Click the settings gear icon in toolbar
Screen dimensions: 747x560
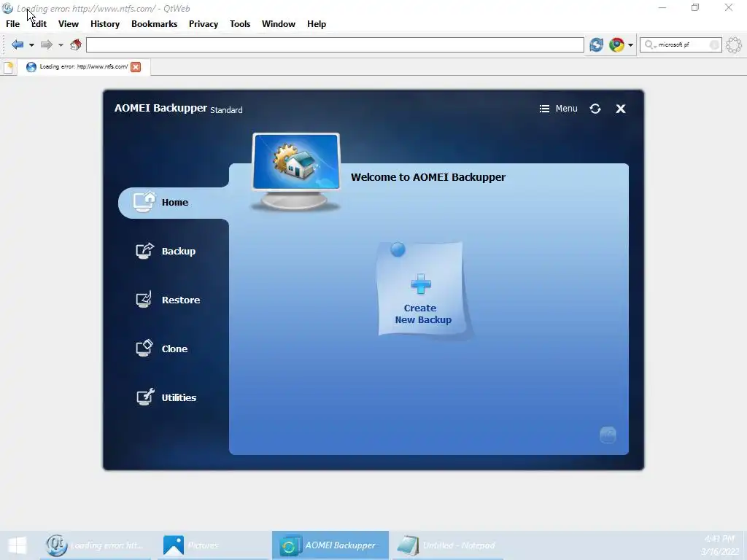(734, 44)
